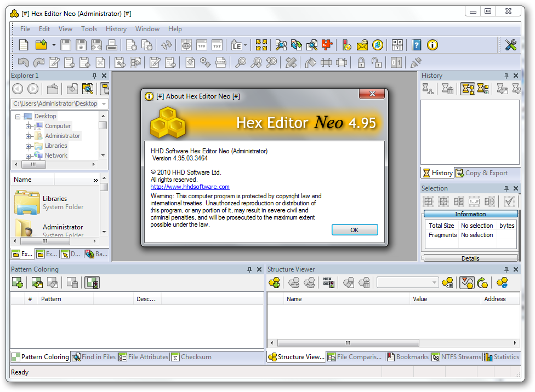Screen dimensions: 535x392
Task: Click the red puzzle piece icon
Action: click(327, 45)
